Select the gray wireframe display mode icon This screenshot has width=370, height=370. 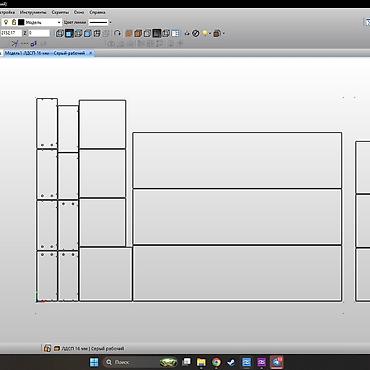coord(147,33)
